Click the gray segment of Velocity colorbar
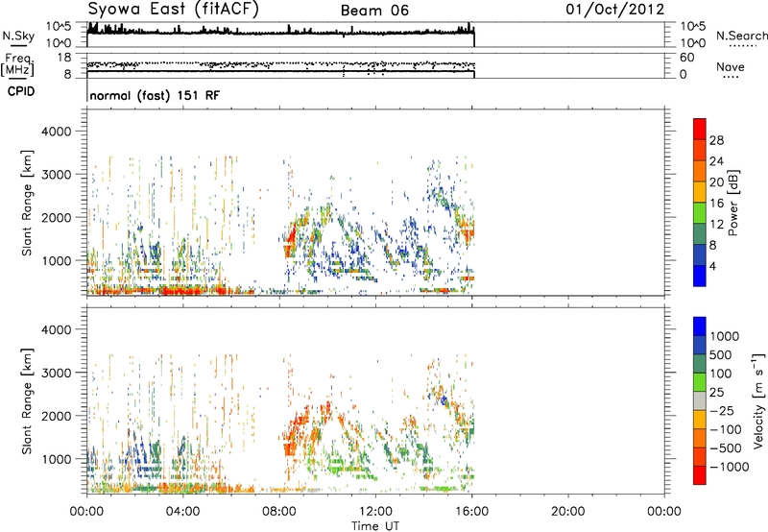The height and width of the screenshot is (532, 768). tap(700, 400)
